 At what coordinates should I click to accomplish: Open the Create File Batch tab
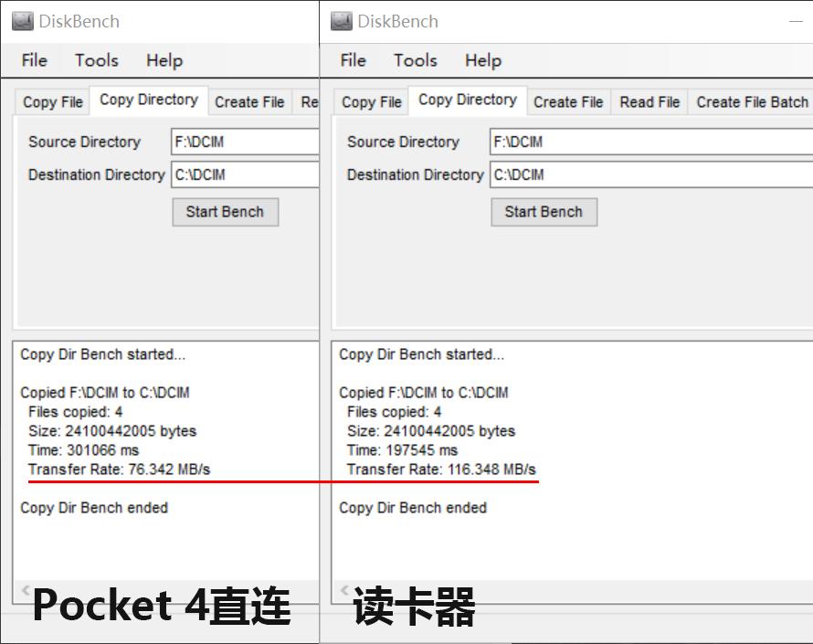(752, 102)
